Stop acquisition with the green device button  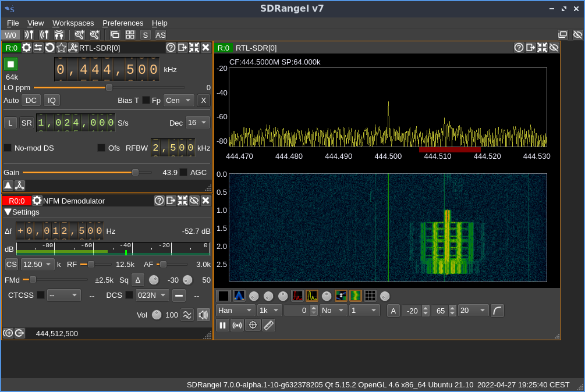click(11, 64)
